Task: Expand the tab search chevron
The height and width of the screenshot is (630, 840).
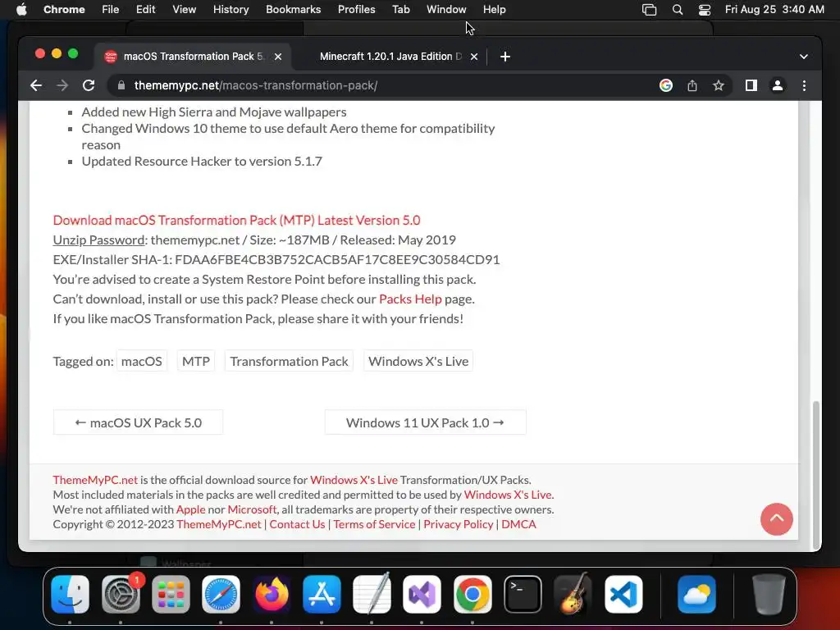Action: pos(804,57)
